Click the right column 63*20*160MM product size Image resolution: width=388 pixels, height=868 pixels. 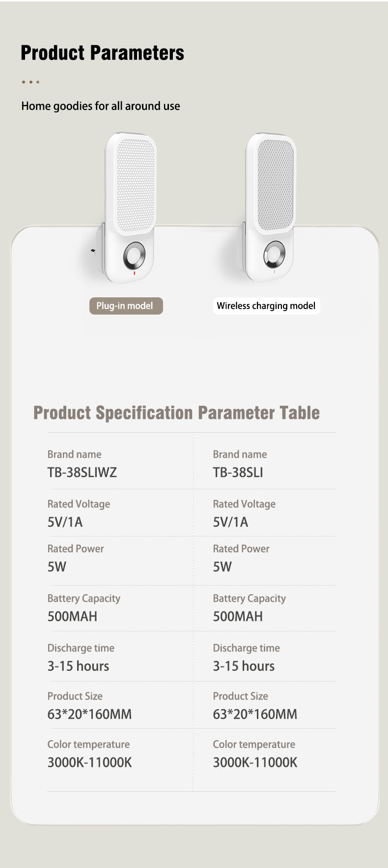[x=255, y=714]
